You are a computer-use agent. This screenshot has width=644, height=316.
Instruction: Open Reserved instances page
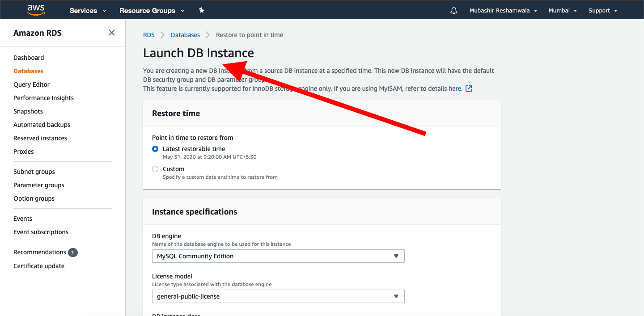tap(40, 138)
